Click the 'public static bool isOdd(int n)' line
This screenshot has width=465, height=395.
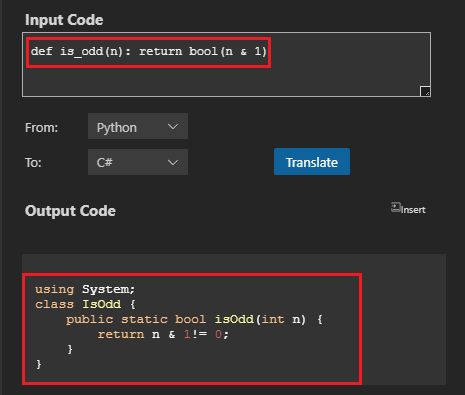[x=194, y=319]
